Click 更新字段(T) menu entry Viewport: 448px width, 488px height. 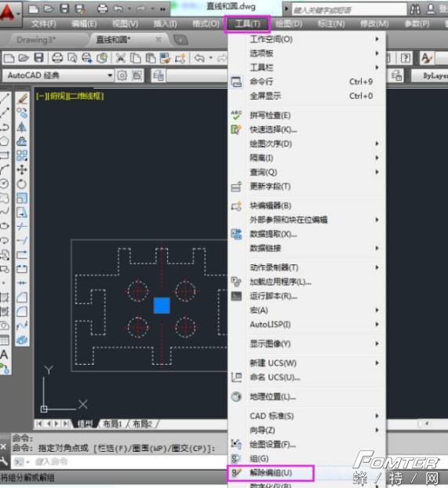point(307,187)
